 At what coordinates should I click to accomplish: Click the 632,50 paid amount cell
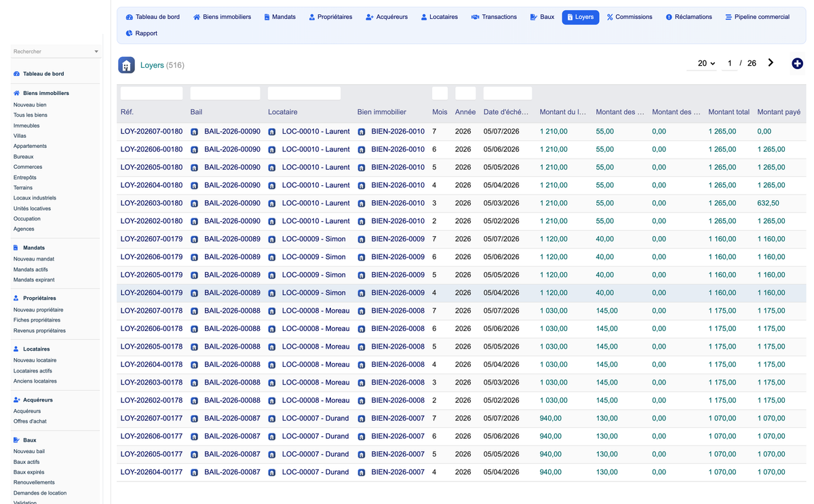[768, 203]
